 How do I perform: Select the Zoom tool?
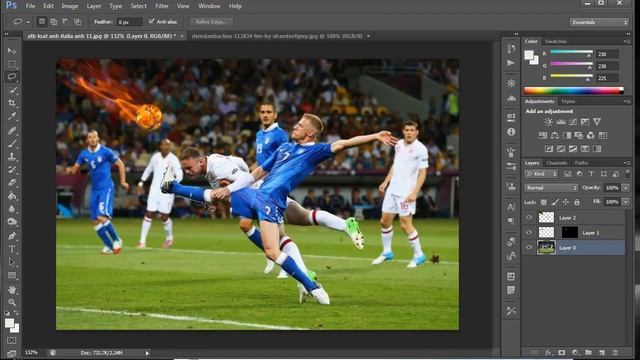[12, 302]
